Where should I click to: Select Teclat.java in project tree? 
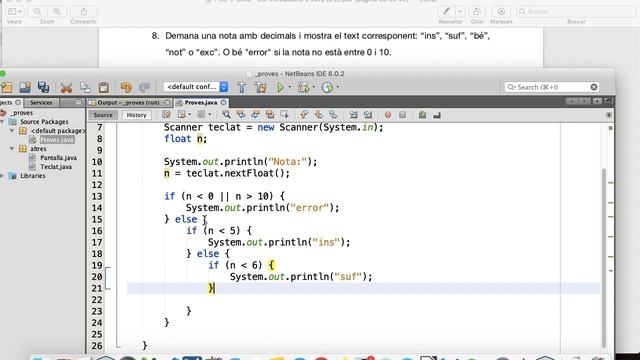[x=56, y=167]
